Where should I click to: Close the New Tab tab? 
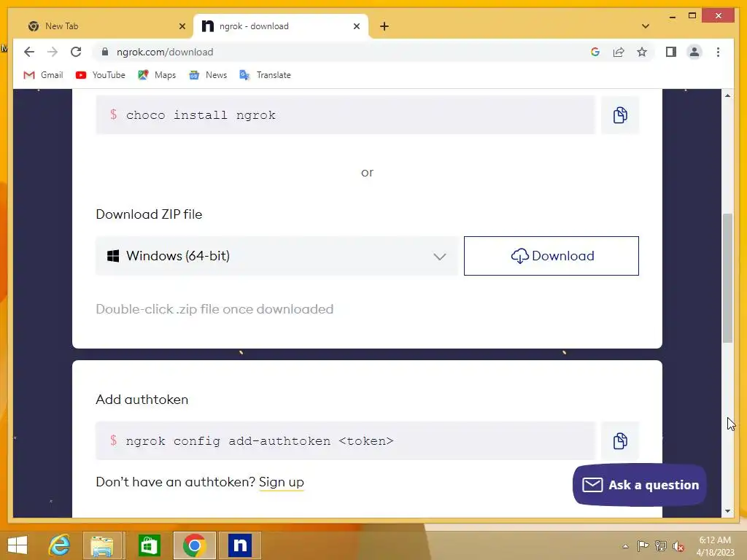click(x=182, y=26)
